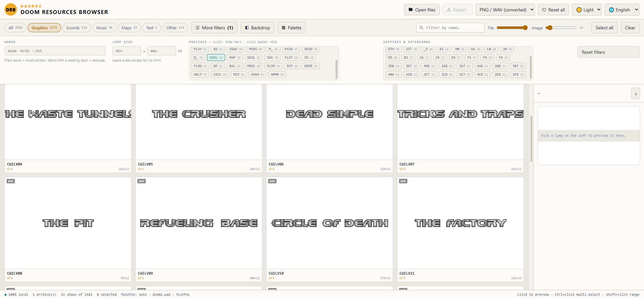Open the English language dropdown
Screen dimensions: 644x299
[622, 10]
